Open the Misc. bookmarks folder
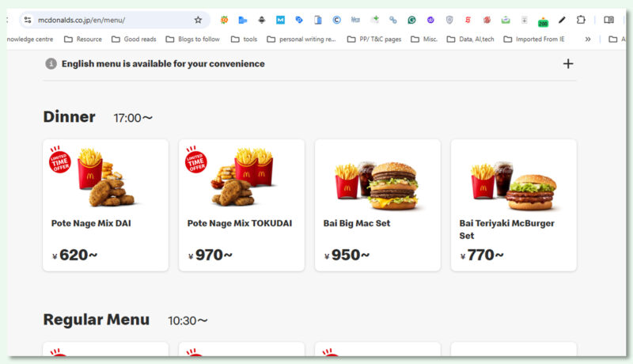This screenshot has height=364, width=633. pyautogui.click(x=424, y=39)
